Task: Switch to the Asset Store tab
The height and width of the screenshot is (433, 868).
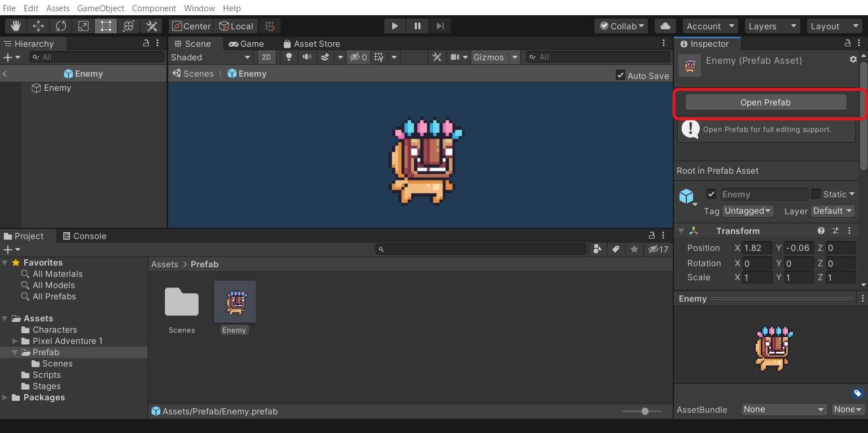Action: click(312, 43)
